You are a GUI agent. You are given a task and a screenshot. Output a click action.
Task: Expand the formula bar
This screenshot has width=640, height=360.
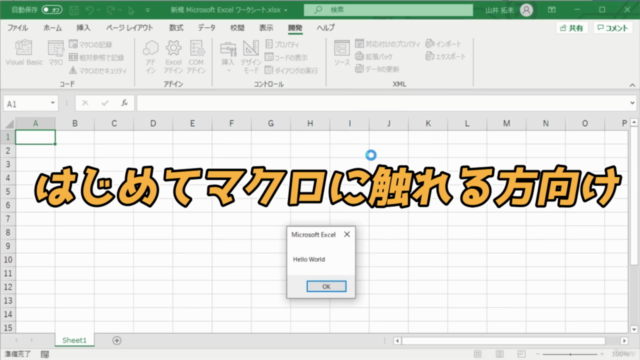632,103
